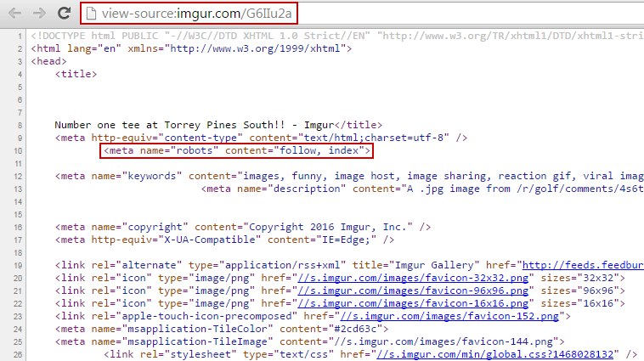
Task: Click line number 26 in the gutter
Action: click(18, 354)
